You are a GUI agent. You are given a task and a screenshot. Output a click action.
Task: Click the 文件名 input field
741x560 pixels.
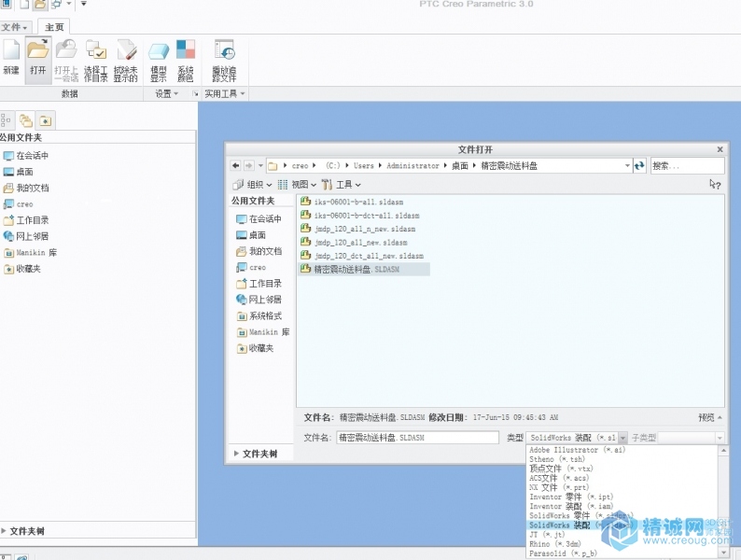point(417,438)
